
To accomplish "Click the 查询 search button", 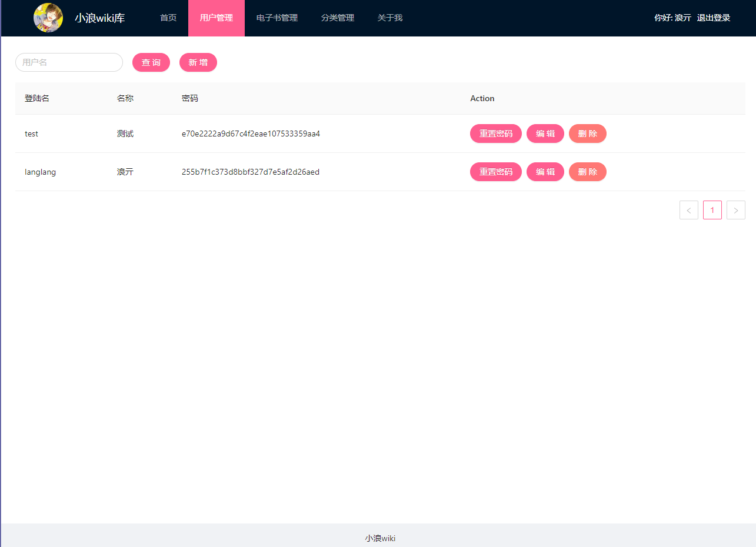I will [x=151, y=62].
